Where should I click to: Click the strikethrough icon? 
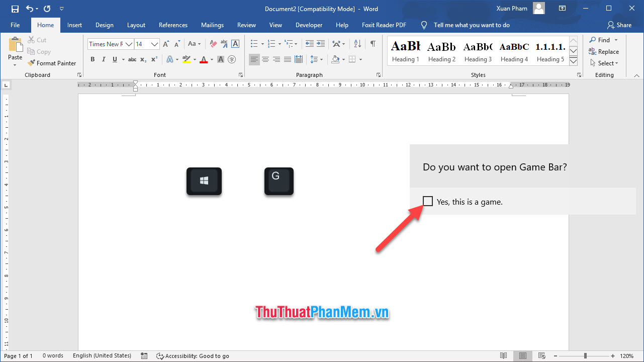pos(132,59)
